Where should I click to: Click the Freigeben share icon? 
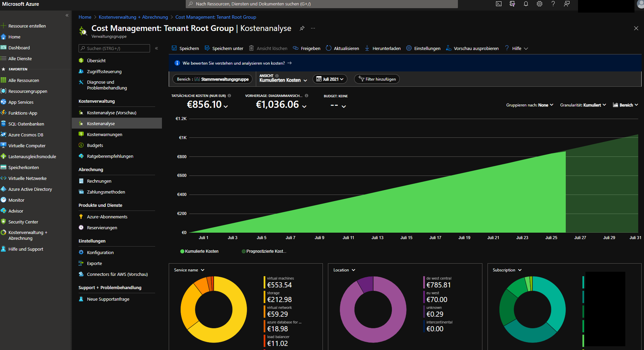pyautogui.click(x=296, y=48)
